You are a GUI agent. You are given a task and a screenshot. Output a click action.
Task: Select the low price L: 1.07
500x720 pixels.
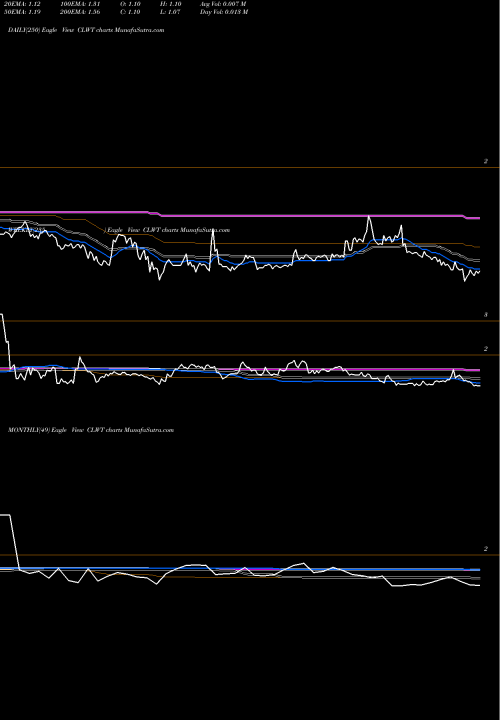tap(170, 12)
